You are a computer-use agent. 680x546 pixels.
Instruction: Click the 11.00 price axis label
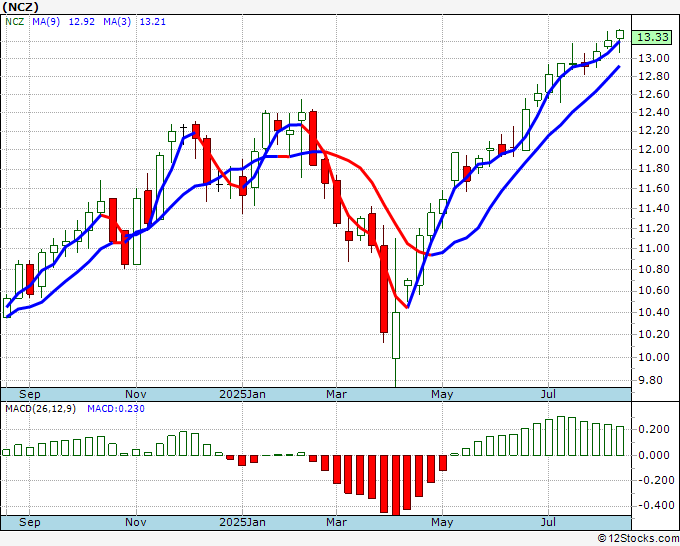654,248
